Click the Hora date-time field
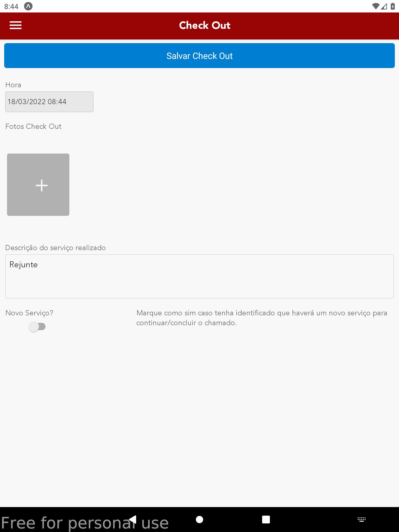 (49, 102)
